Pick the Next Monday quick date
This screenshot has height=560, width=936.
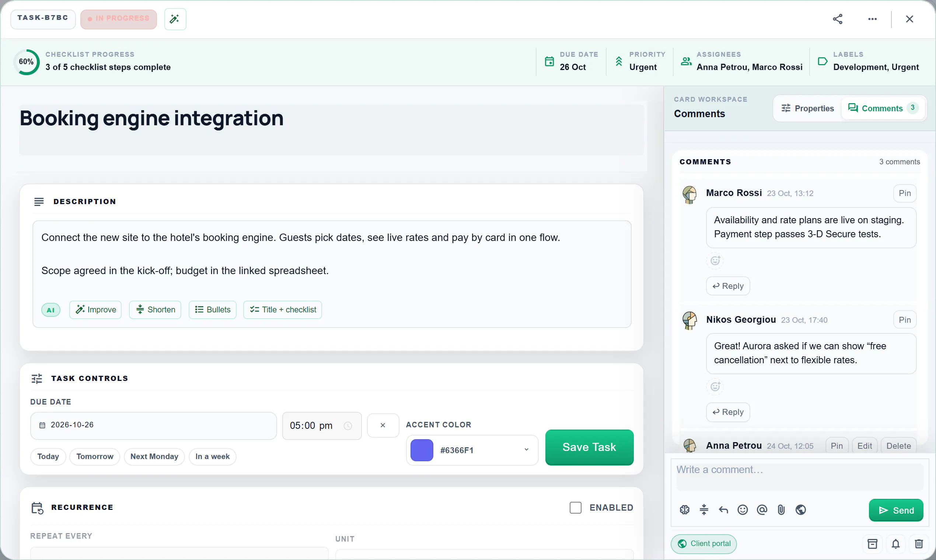pyautogui.click(x=154, y=456)
